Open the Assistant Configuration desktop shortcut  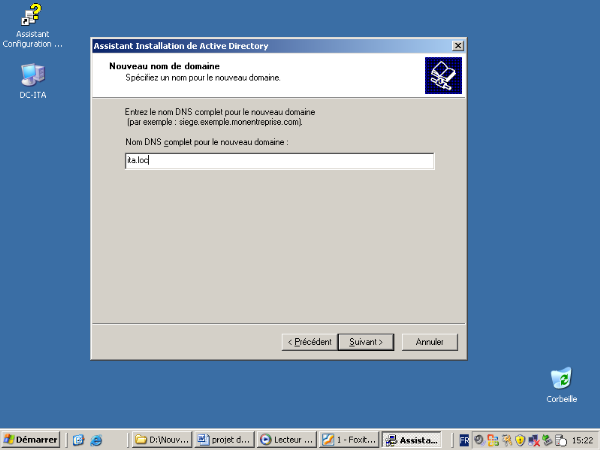click(32, 25)
